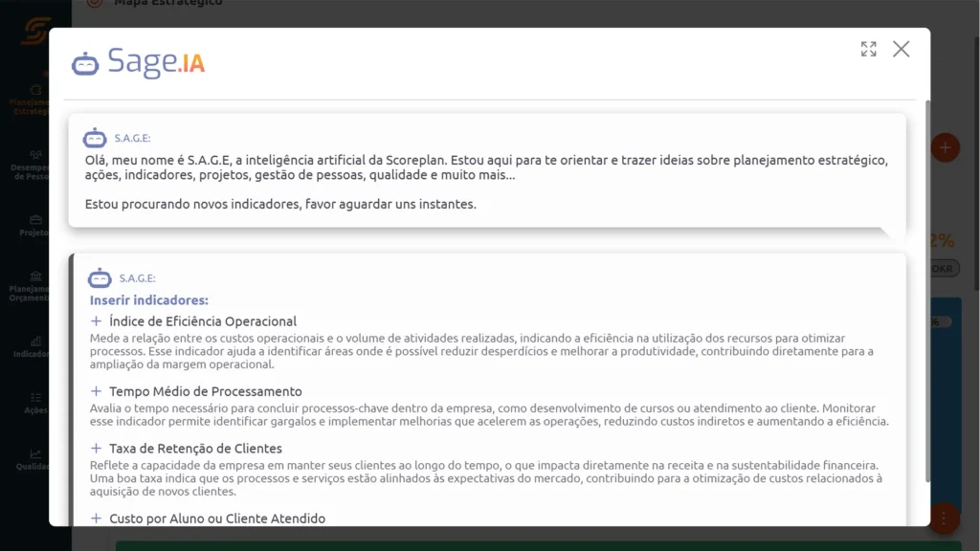Open Planejamento Estratégico in background sidebar
Image resolution: width=980 pixels, height=551 pixels.
[32, 99]
